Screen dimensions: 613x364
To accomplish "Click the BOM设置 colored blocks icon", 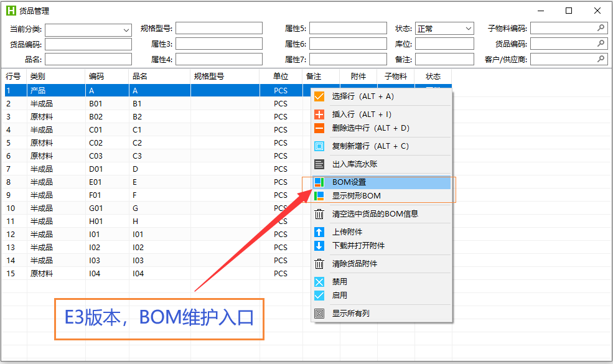I will (319, 182).
